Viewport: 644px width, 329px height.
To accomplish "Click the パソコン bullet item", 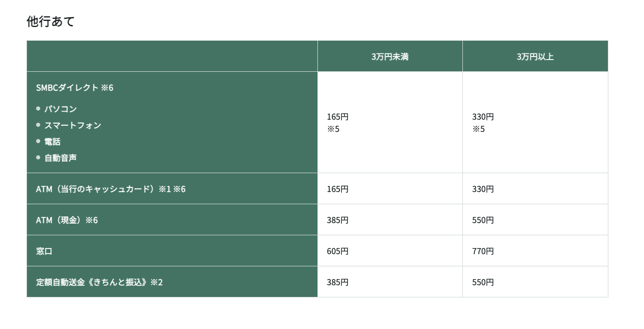I will [x=61, y=109].
